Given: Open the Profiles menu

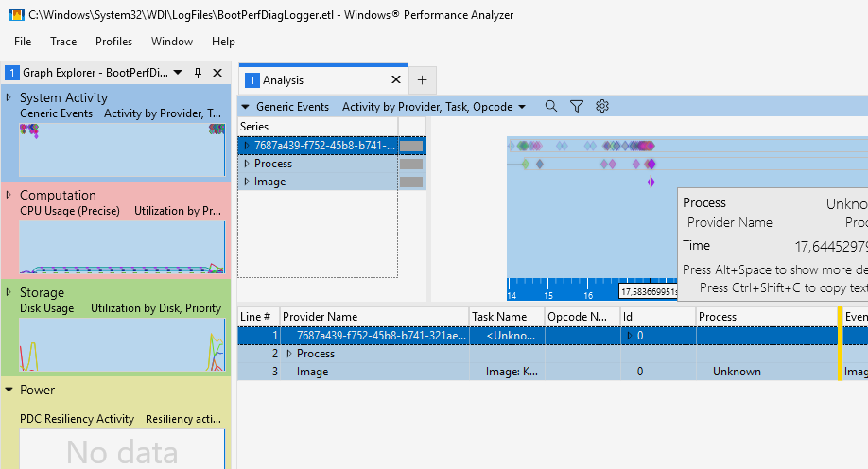Looking at the screenshot, I should [113, 42].
